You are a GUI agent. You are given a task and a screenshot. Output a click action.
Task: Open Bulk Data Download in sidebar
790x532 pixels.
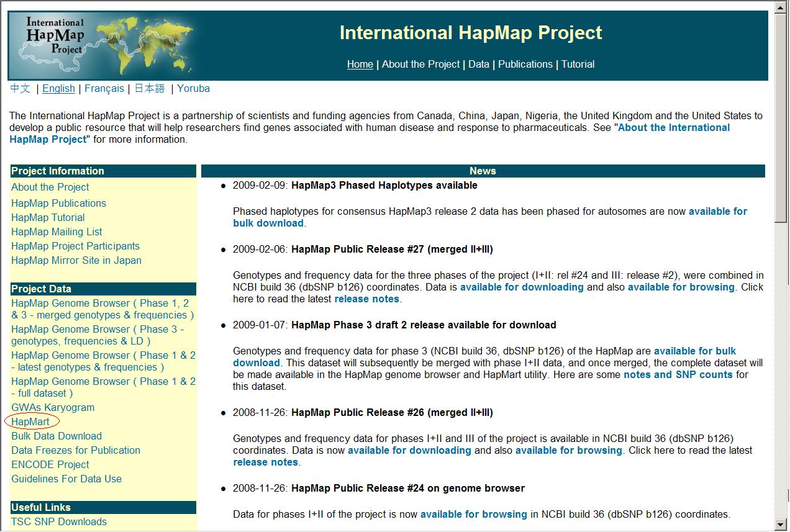tap(57, 436)
